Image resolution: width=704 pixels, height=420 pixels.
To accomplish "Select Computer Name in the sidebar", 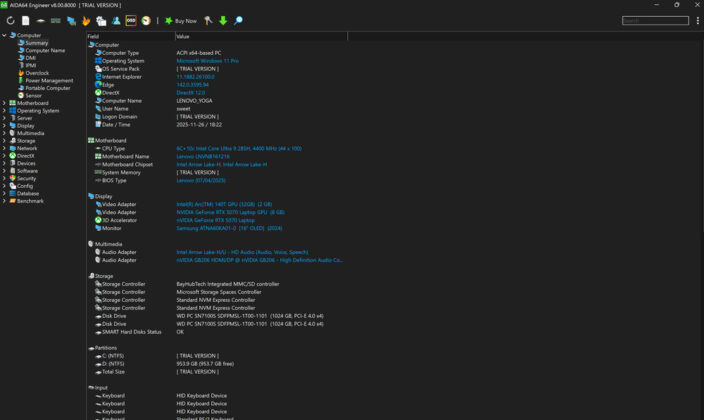I will click(45, 50).
